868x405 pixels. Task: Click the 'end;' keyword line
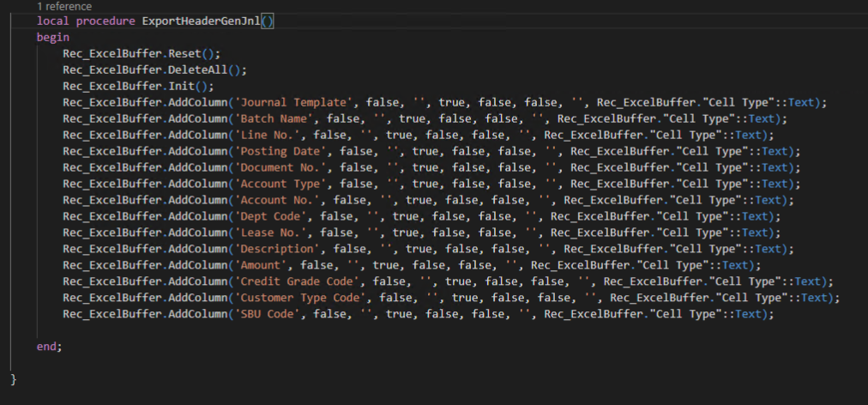(x=49, y=346)
